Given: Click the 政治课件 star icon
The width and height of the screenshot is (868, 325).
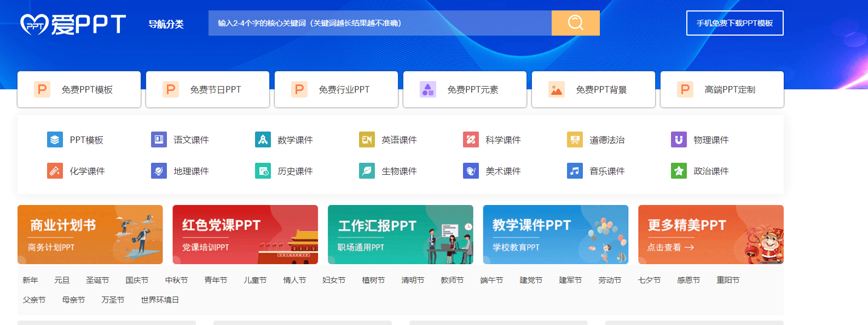Looking at the screenshot, I should point(679,171).
